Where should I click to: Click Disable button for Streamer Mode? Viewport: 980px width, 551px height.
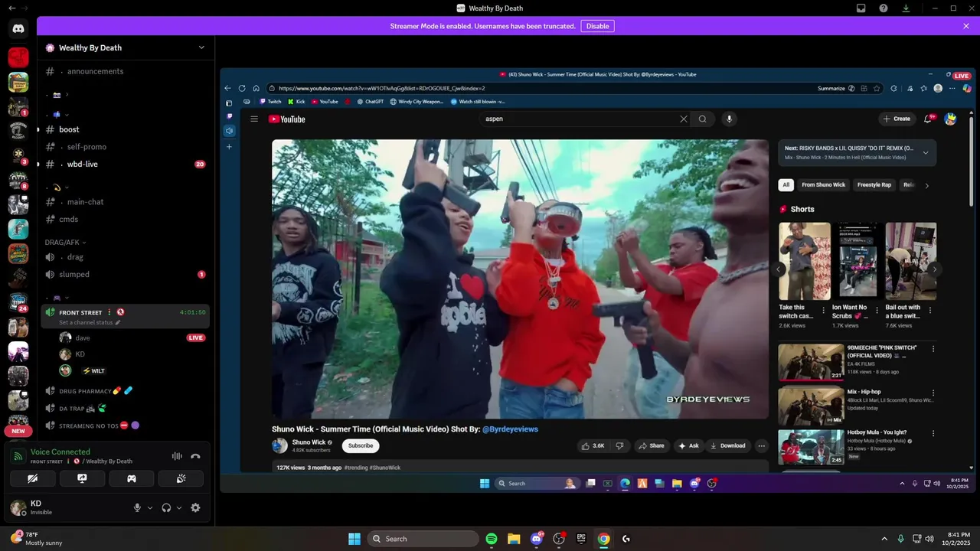click(x=597, y=26)
